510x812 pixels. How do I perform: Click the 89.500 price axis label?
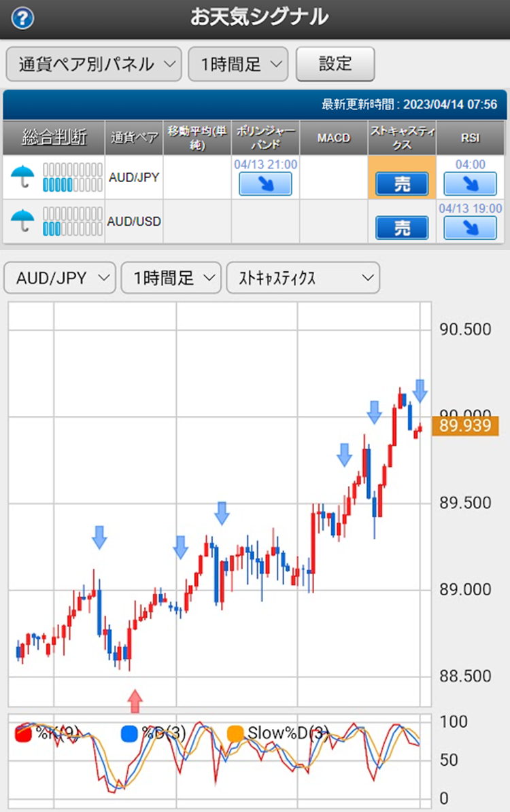[x=465, y=503]
